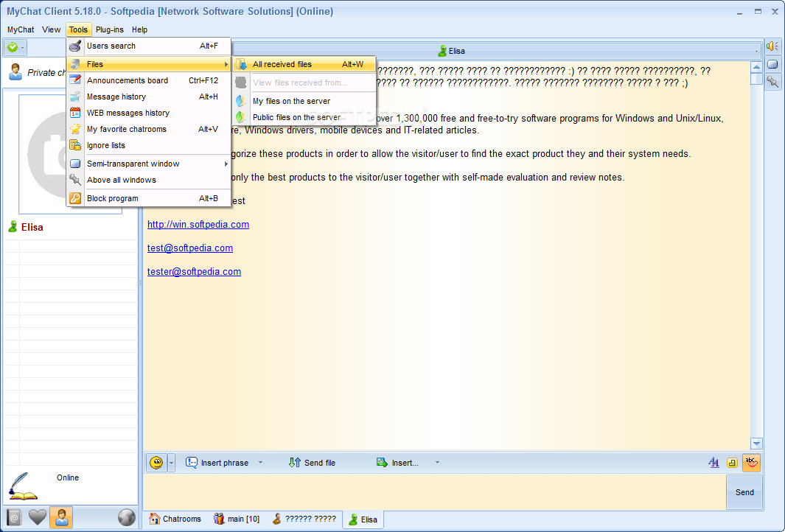Screen dimensions: 785x532
Task: Click scrollbar up arrow in chat
Action: click(756, 66)
